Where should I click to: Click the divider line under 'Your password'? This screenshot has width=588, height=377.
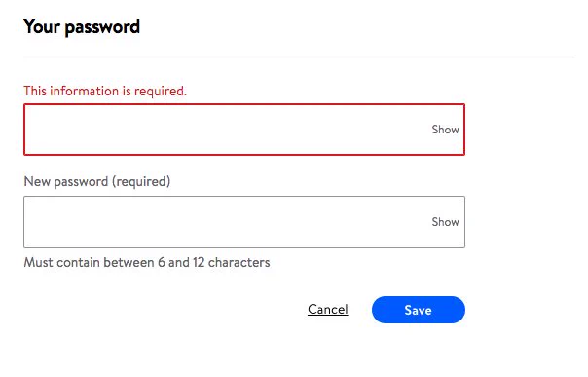point(299,57)
